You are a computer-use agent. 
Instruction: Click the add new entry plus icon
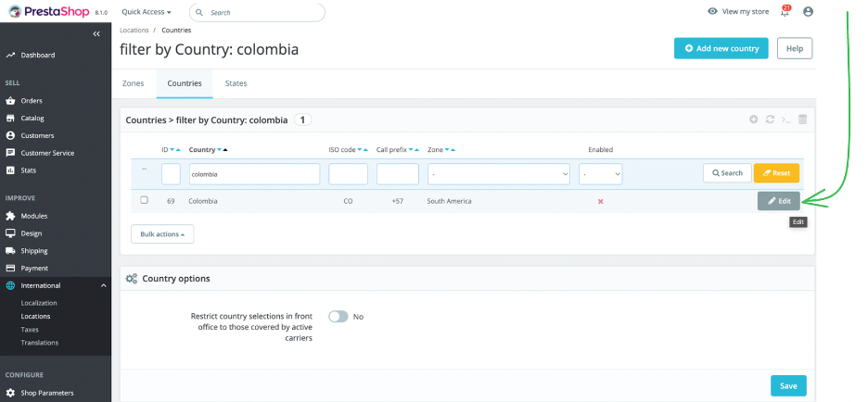click(754, 119)
